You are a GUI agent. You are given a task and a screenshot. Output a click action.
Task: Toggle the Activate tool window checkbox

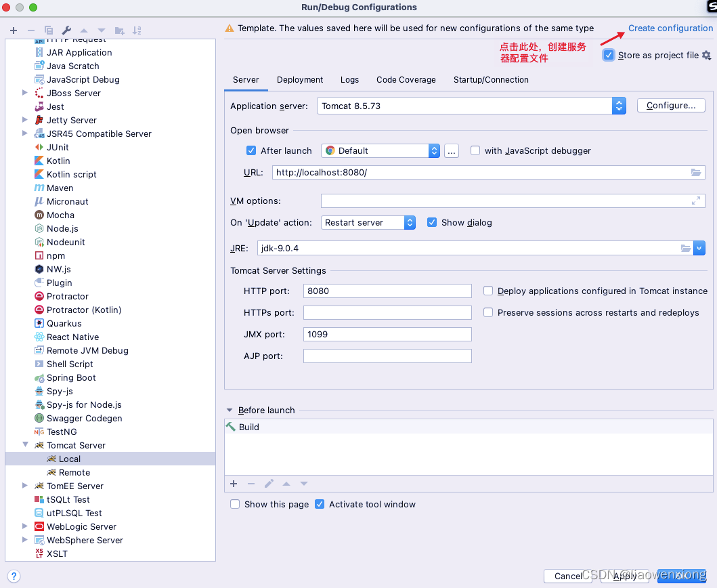pyautogui.click(x=320, y=504)
